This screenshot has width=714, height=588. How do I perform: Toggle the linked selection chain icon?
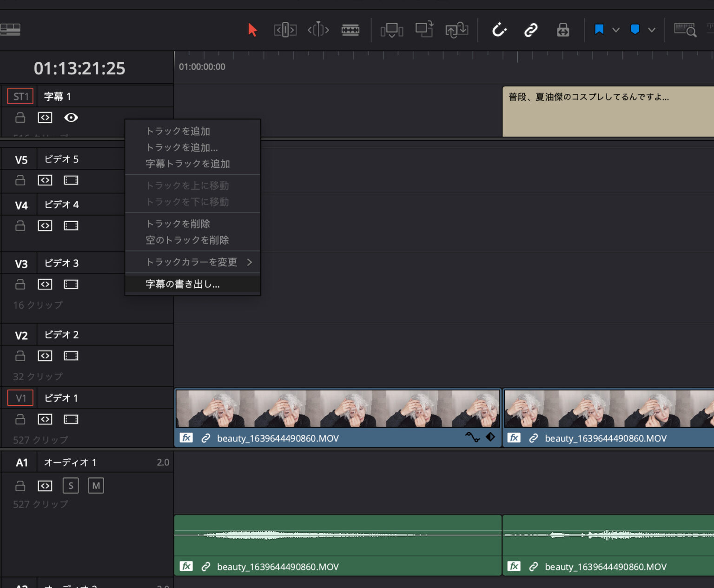530,29
